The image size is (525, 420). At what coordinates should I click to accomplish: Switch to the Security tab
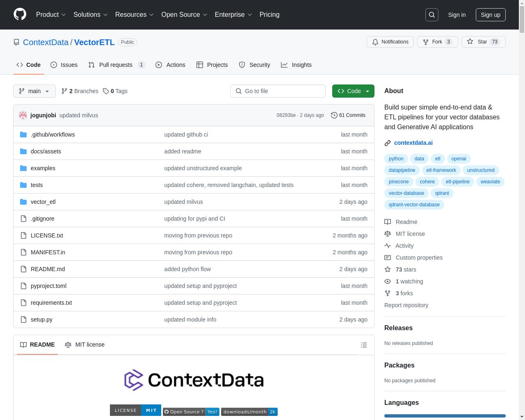point(254,65)
